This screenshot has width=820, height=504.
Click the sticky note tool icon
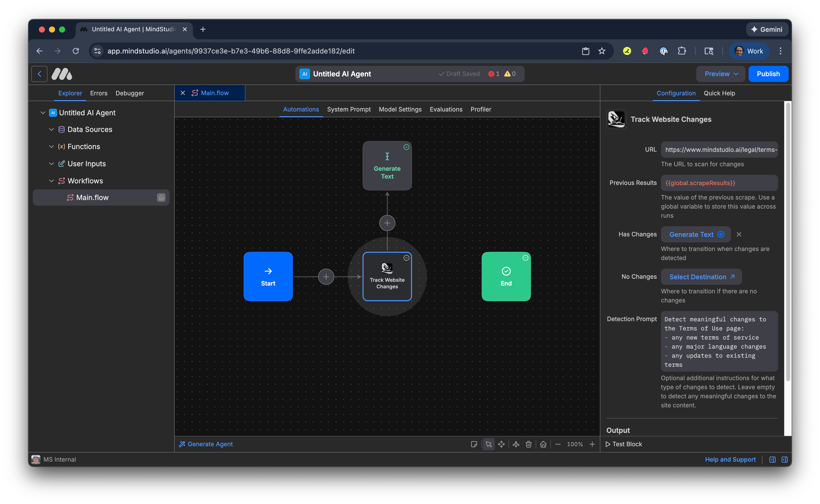[474, 444]
